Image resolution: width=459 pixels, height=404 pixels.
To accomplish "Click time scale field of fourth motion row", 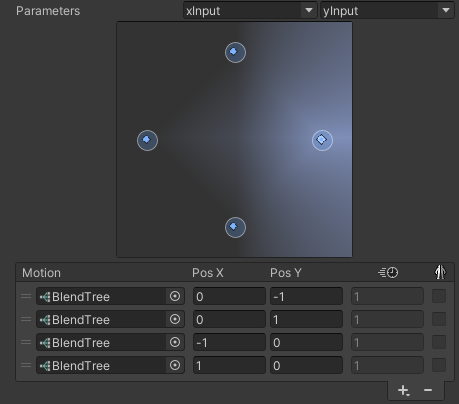I will click(387, 365).
